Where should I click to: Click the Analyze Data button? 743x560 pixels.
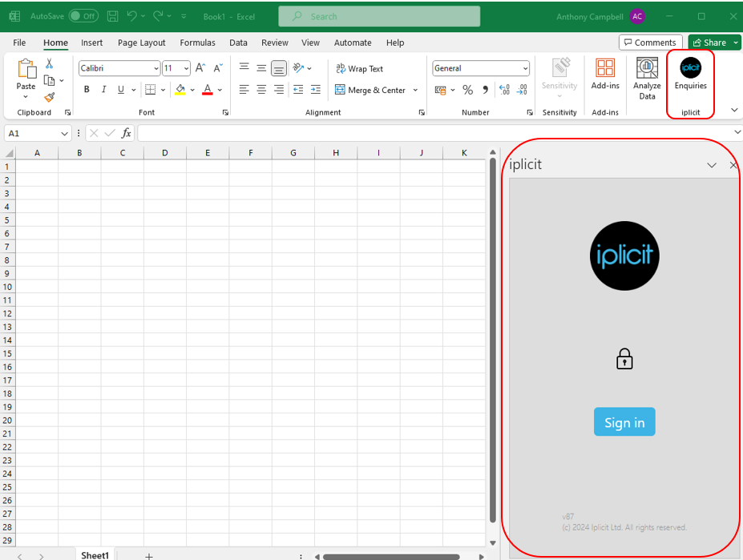[x=647, y=79]
